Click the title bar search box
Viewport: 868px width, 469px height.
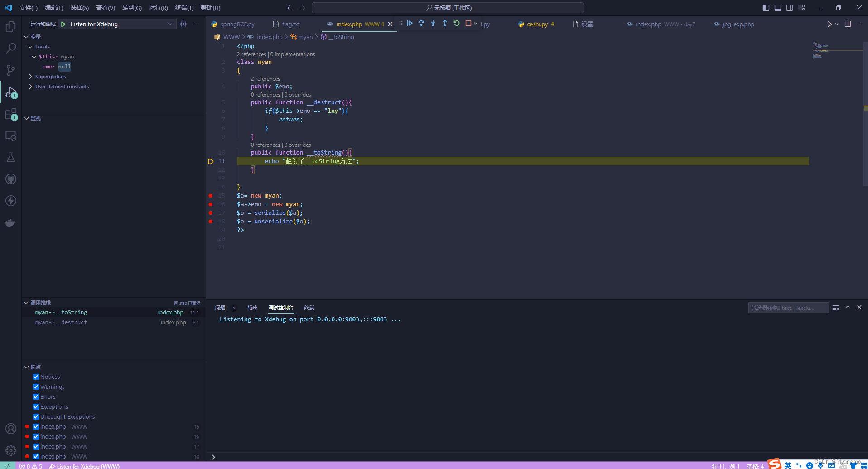pyautogui.click(x=448, y=8)
